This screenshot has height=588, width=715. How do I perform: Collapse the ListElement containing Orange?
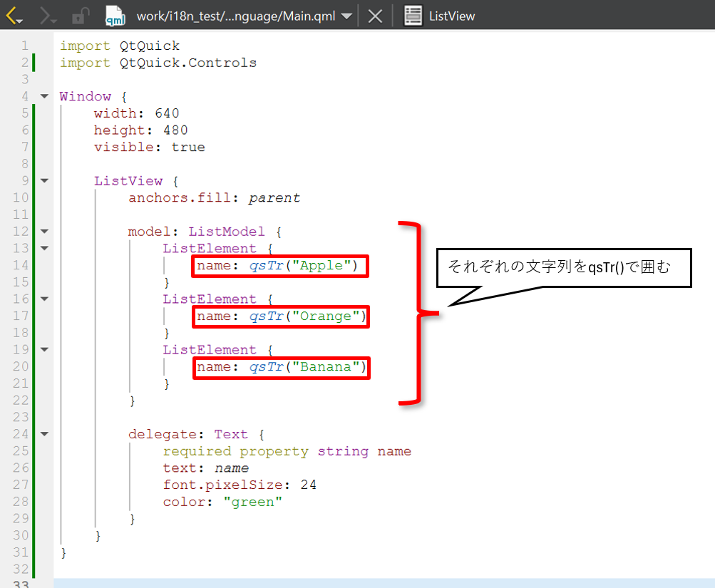(44, 299)
